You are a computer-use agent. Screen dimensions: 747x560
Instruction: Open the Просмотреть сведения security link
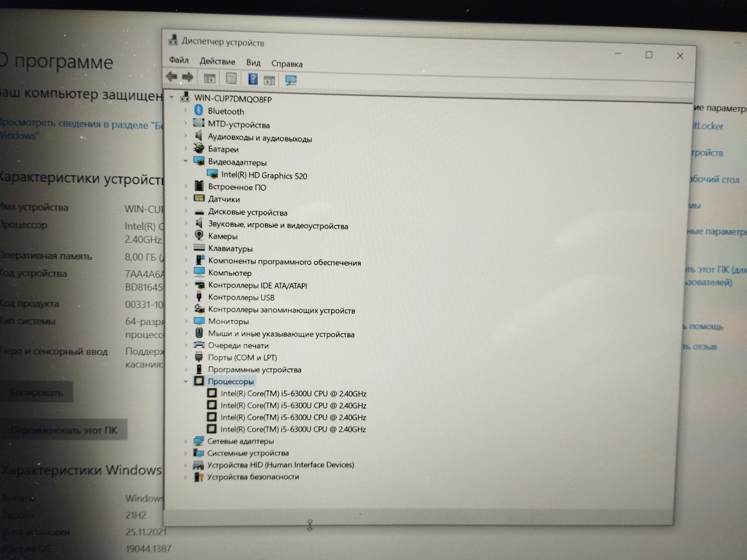pos(81,129)
